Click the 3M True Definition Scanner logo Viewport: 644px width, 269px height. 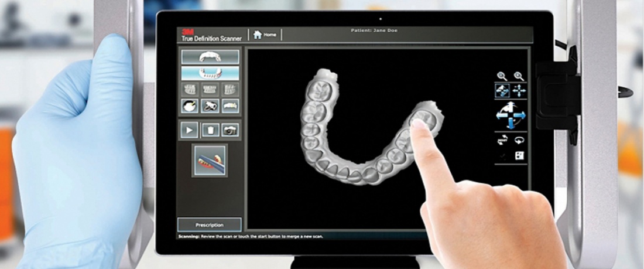click(211, 35)
